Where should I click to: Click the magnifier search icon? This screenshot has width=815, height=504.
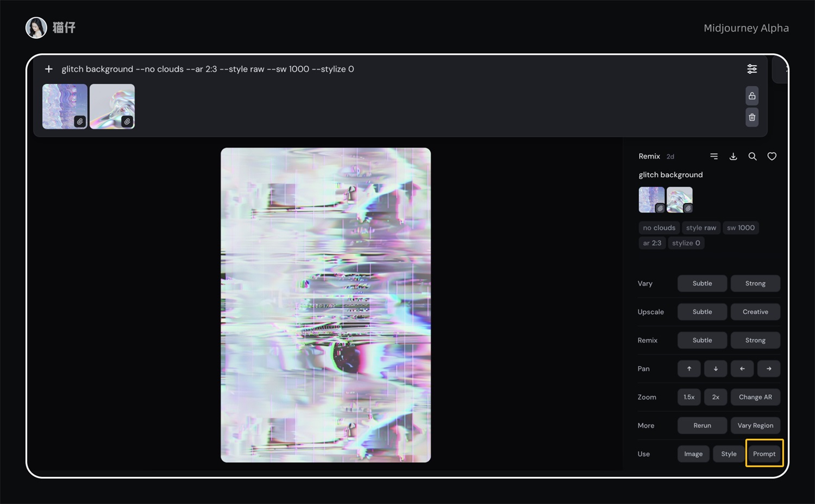pyautogui.click(x=753, y=156)
